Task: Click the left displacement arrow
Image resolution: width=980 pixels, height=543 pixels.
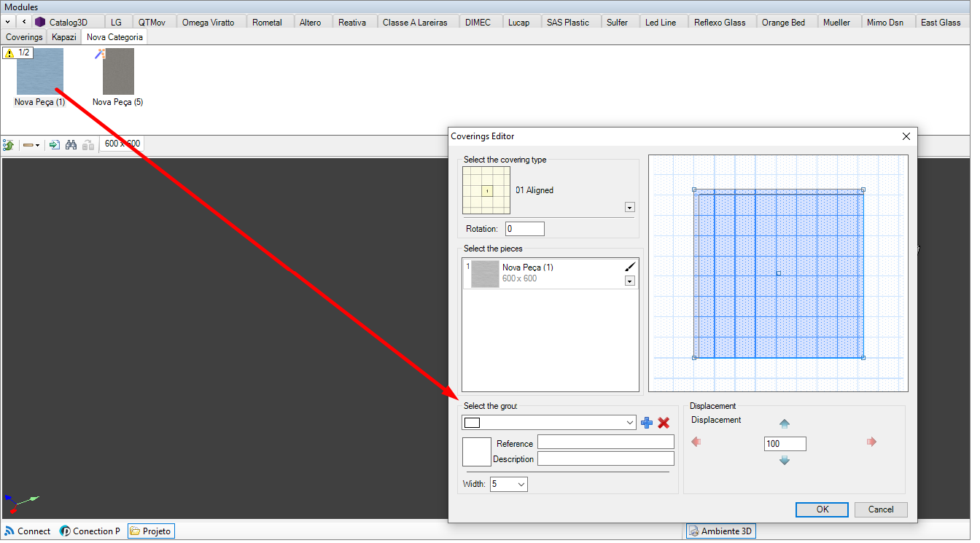Action: 696,442
